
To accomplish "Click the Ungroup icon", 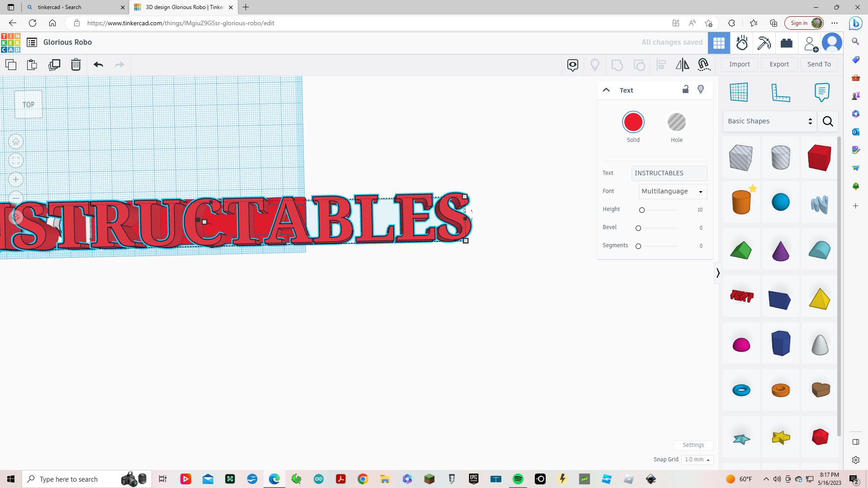I will (x=639, y=65).
